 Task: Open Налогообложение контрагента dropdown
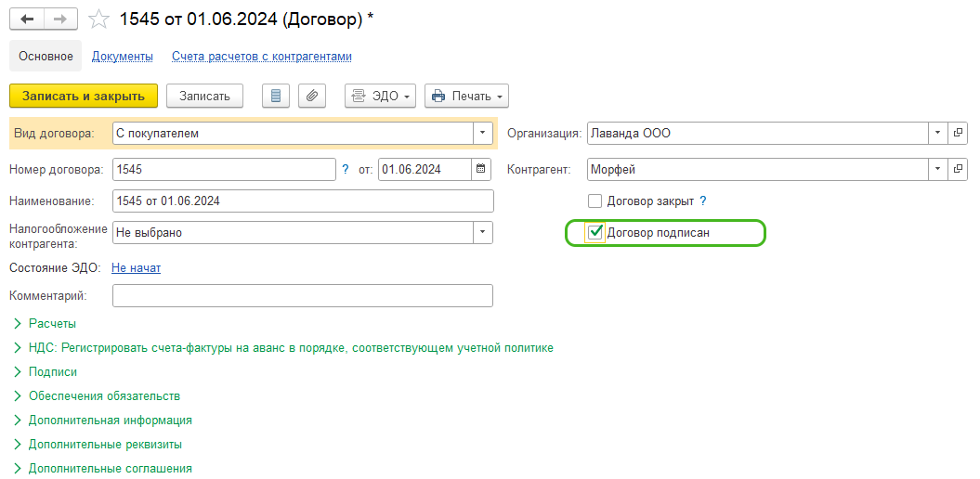483,232
